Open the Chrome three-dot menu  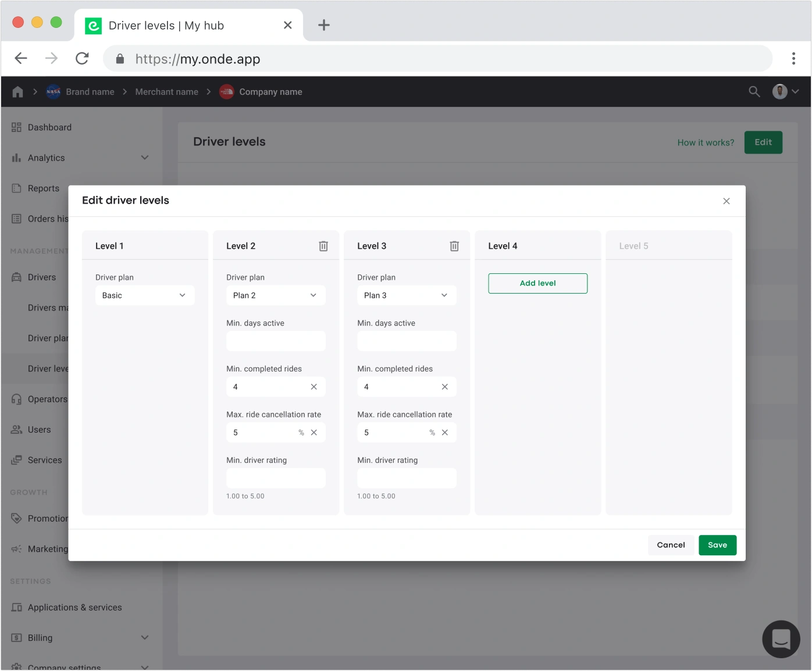tap(793, 59)
